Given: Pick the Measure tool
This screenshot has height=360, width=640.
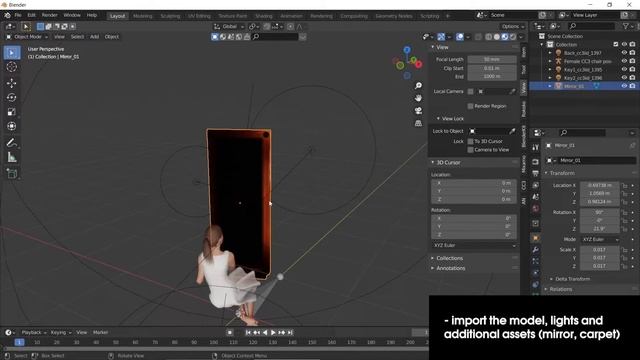Looking at the screenshot, I should pyautogui.click(x=12, y=157).
